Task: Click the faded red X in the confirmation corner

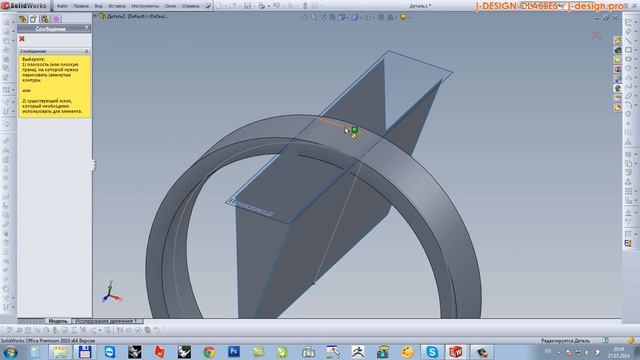Action: point(597,35)
